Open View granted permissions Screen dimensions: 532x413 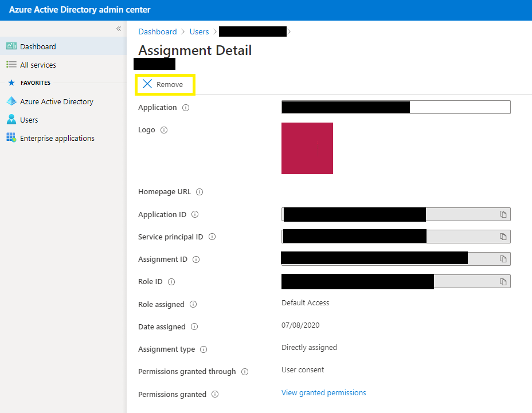point(323,392)
